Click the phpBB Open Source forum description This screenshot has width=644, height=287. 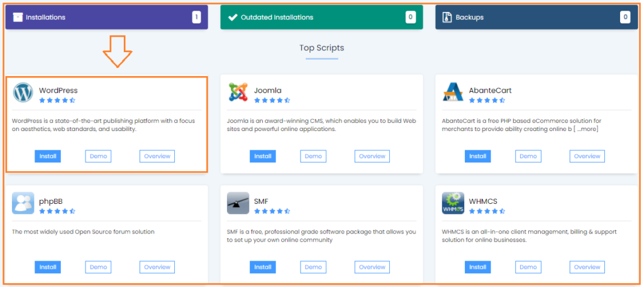pos(84,232)
